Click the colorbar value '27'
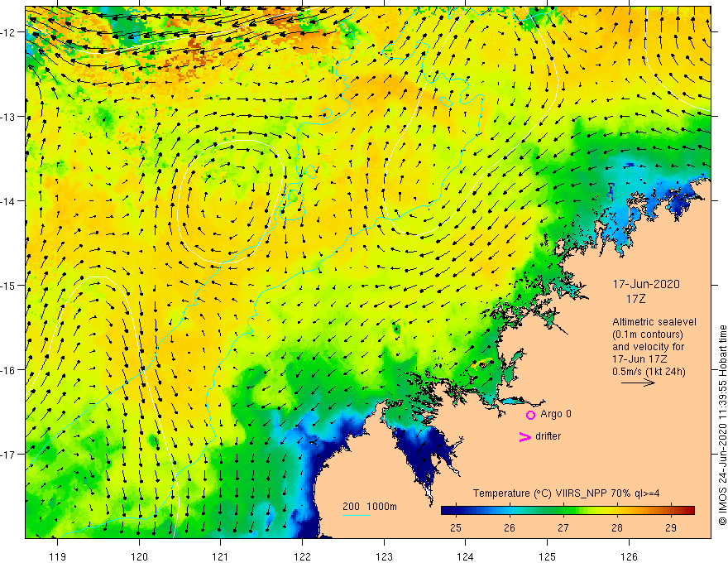Viewport: 728px width, 563px height. pyautogui.click(x=563, y=528)
